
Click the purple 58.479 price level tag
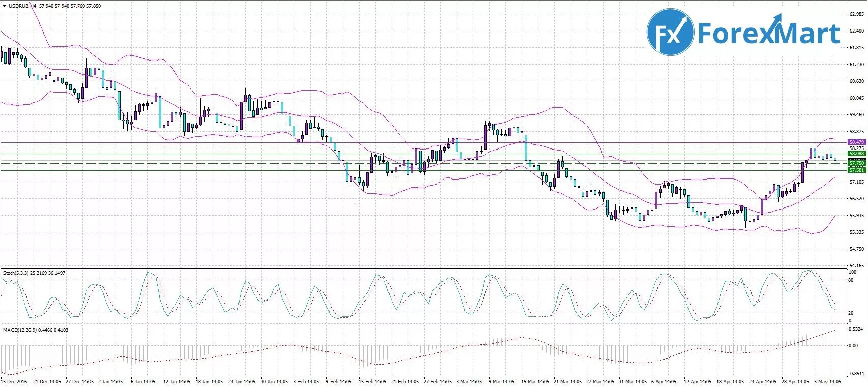856,142
